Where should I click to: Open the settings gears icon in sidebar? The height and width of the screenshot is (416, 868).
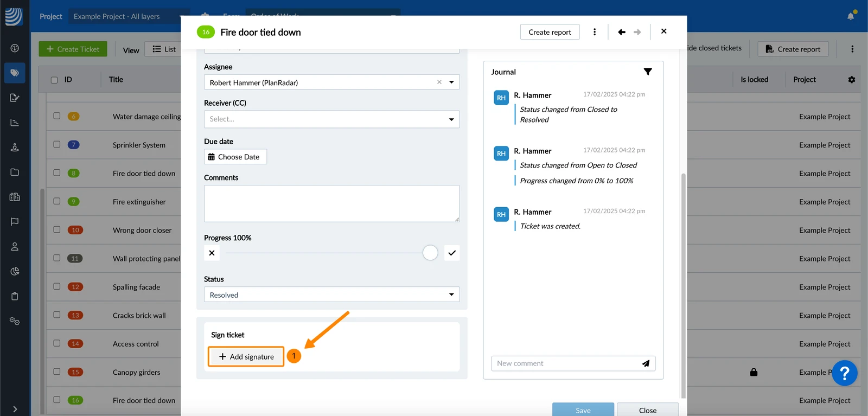(x=15, y=321)
